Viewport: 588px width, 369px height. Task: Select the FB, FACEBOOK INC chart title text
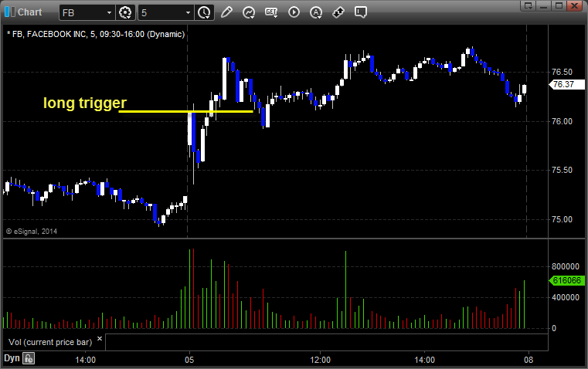coord(96,34)
